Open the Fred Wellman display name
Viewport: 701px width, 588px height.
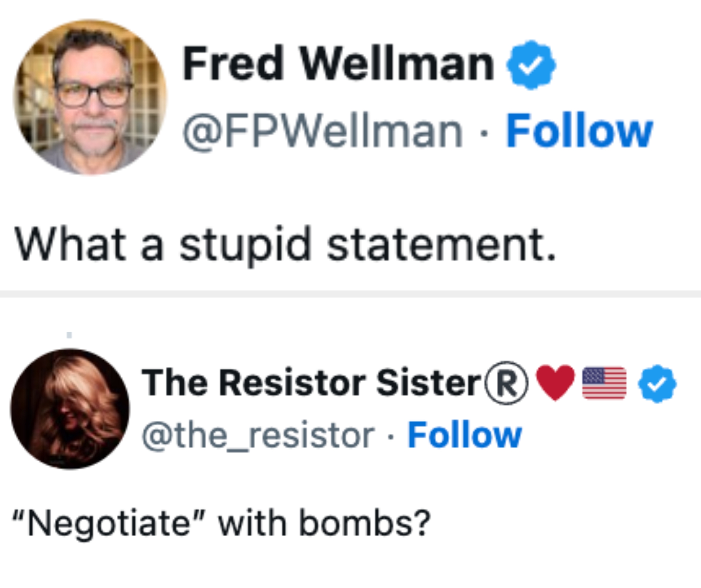click(x=338, y=64)
